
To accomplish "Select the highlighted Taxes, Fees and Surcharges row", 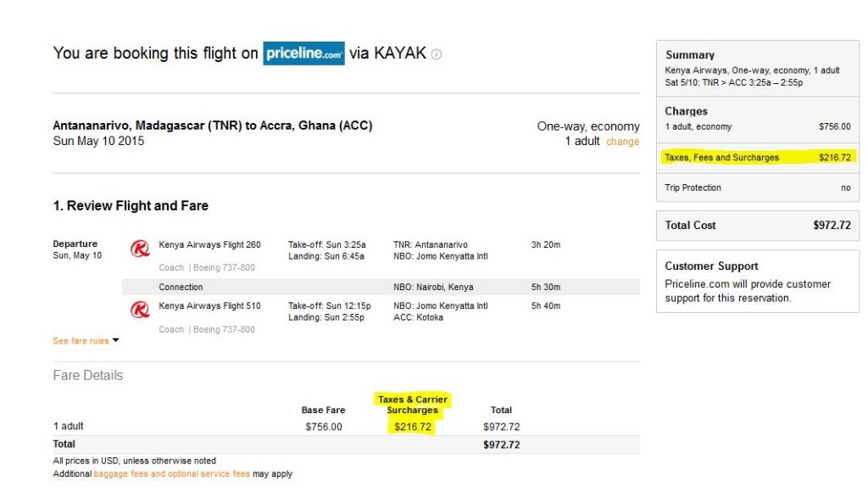I will pyautogui.click(x=757, y=157).
